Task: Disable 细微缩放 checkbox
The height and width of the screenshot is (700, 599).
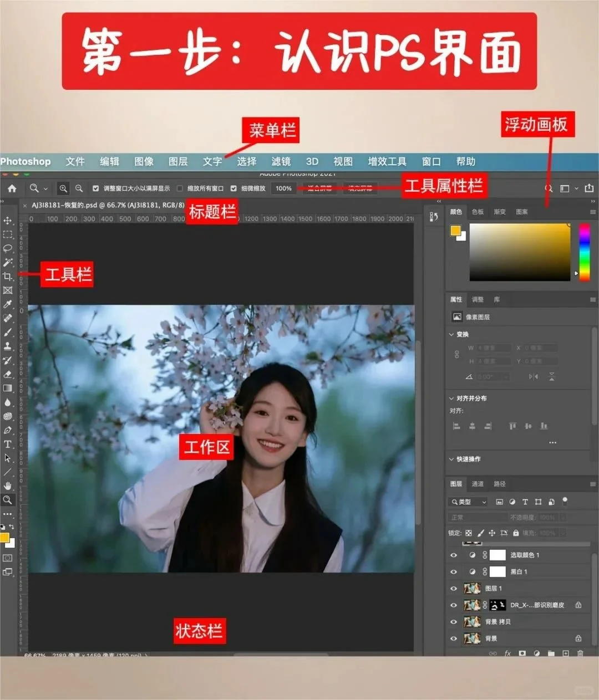Action: (x=234, y=188)
